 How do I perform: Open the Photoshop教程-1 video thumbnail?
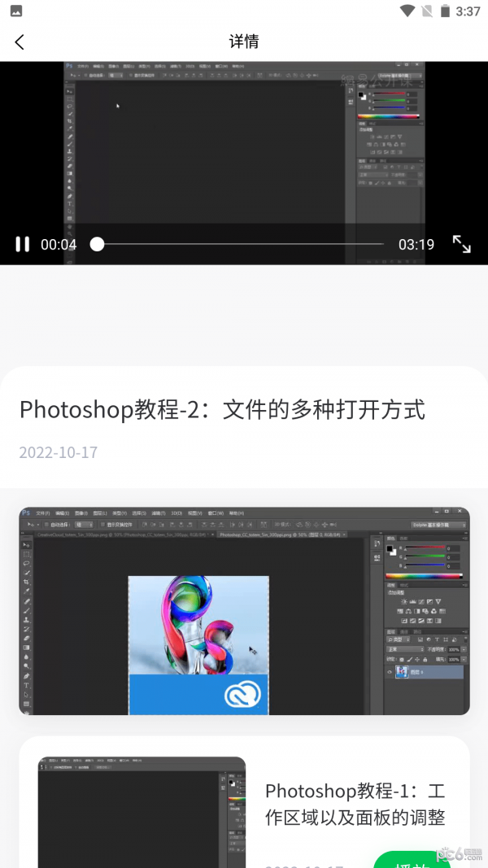pos(142,812)
